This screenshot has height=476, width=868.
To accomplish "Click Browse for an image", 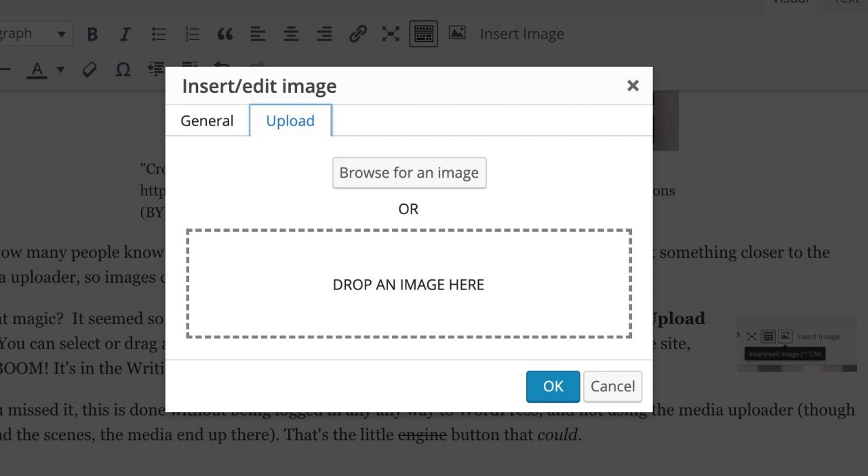I will (409, 173).
